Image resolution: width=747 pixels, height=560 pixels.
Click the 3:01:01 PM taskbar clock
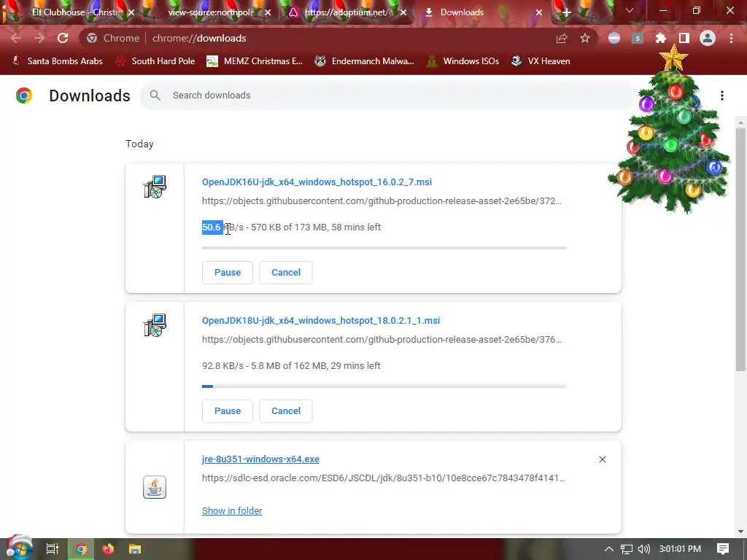(x=680, y=549)
